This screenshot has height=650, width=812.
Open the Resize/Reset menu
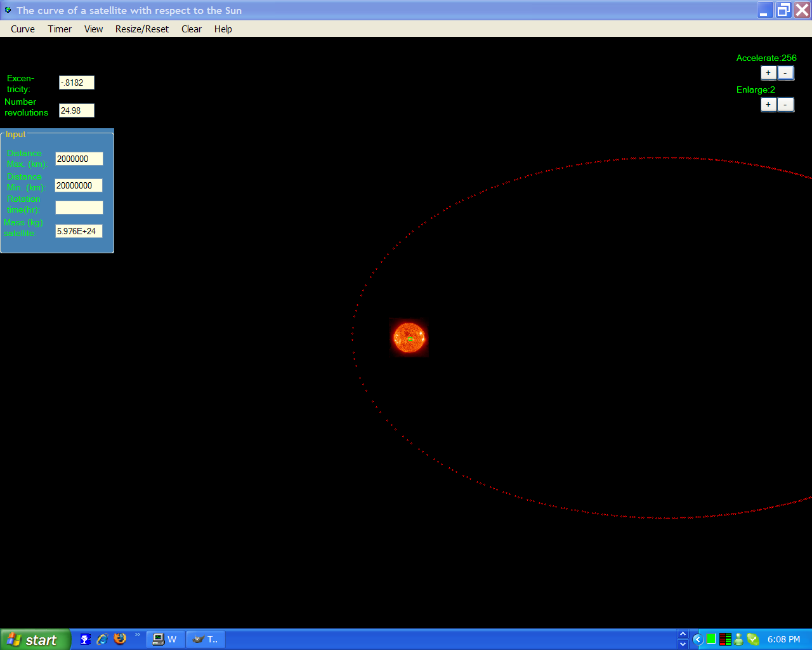(x=142, y=29)
